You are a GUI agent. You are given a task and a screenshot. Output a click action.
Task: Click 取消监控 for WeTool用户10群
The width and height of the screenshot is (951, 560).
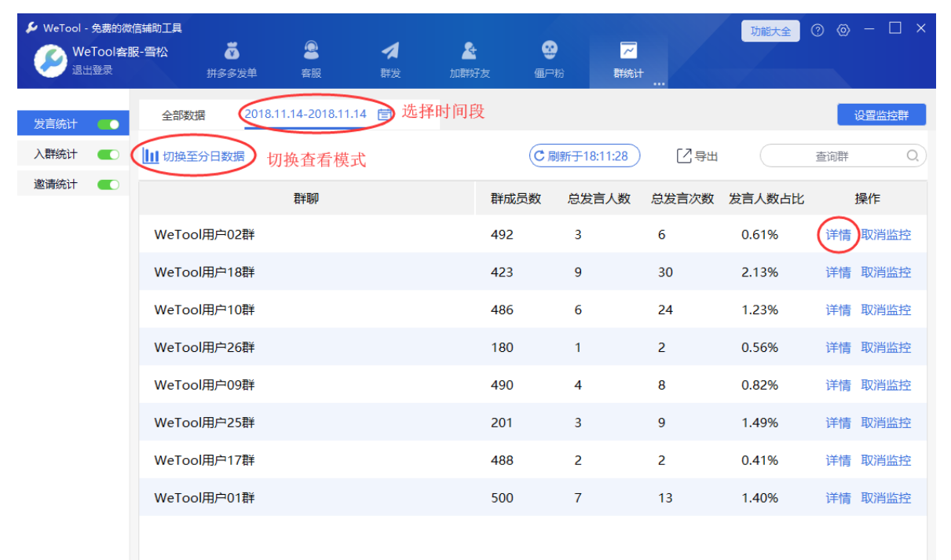click(886, 309)
